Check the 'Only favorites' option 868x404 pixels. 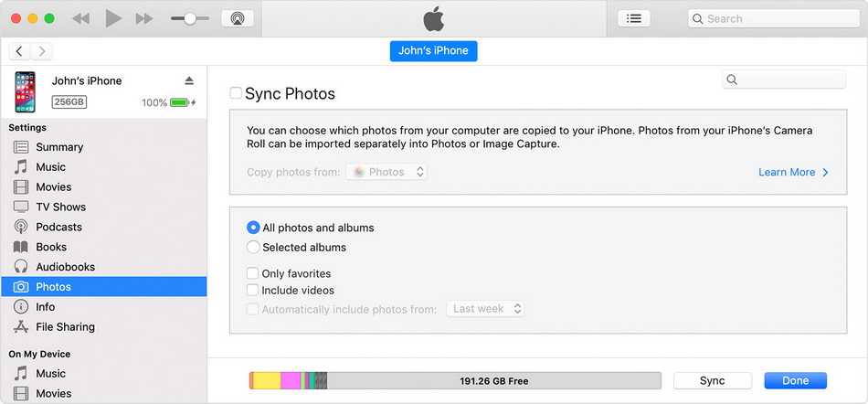pos(253,273)
